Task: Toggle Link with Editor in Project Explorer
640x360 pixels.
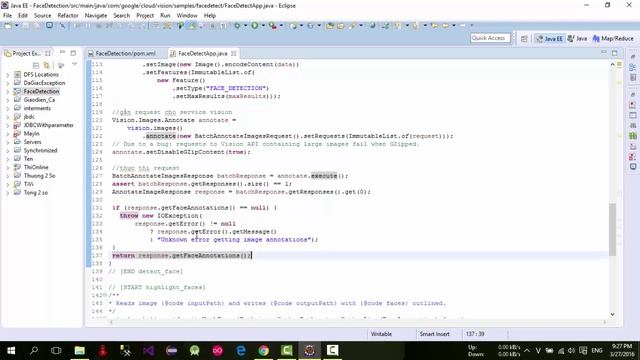Action: point(47,65)
